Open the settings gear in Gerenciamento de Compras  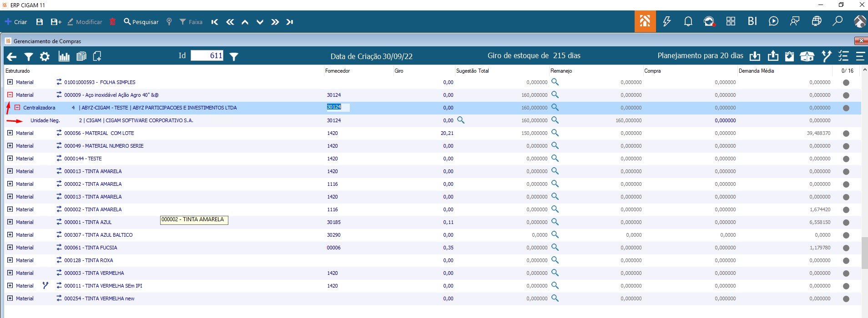45,56
